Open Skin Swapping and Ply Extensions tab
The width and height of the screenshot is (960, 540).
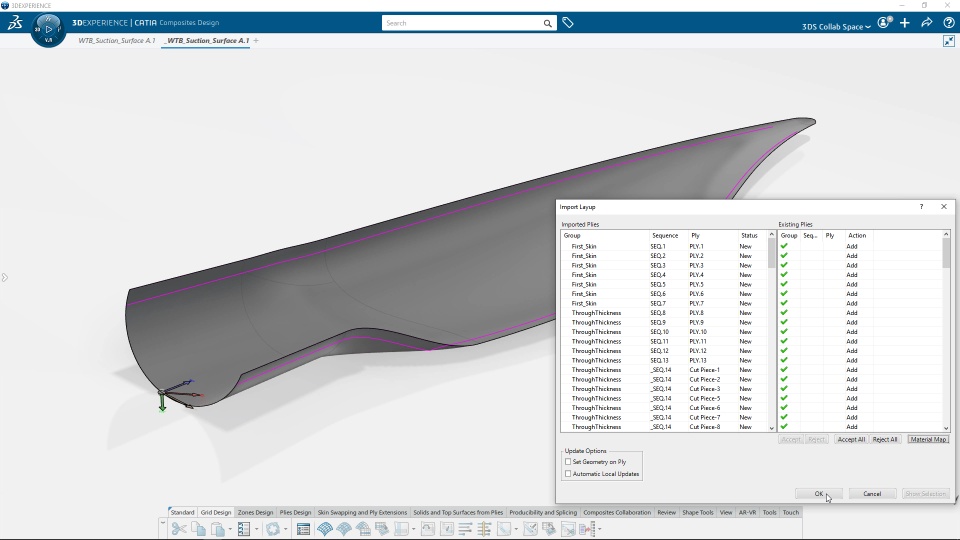click(362, 512)
